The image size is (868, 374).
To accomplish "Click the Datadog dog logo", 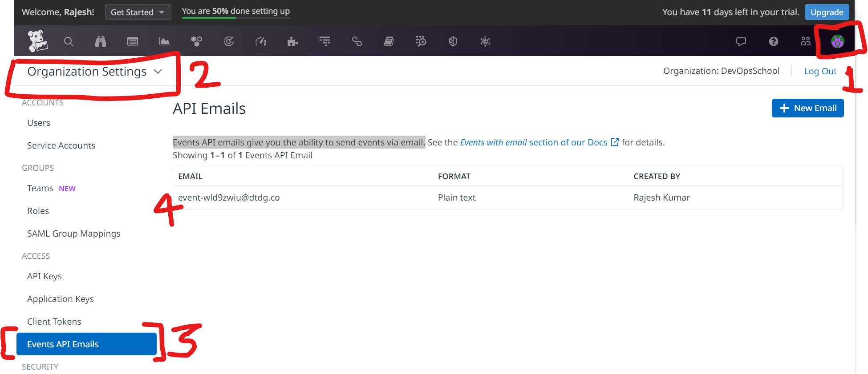I will point(37,41).
